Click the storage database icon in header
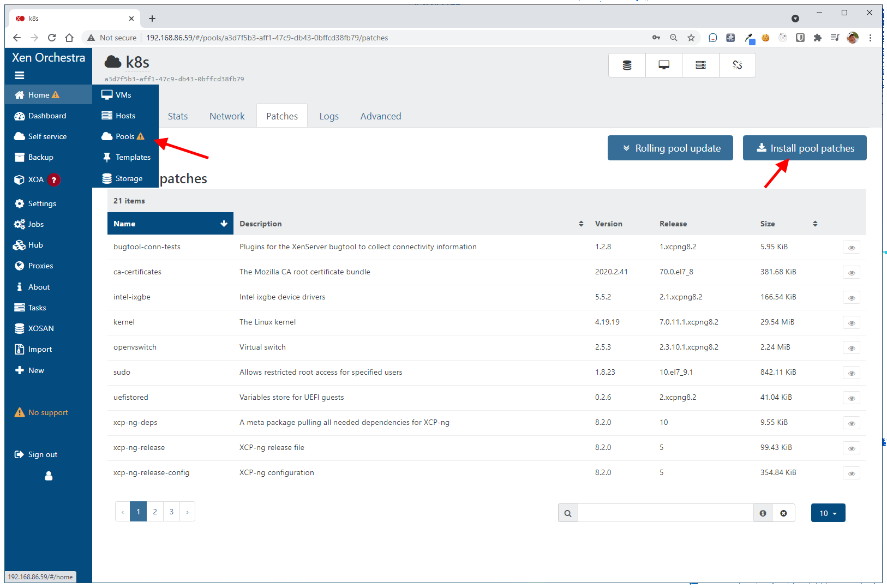 pos(627,65)
